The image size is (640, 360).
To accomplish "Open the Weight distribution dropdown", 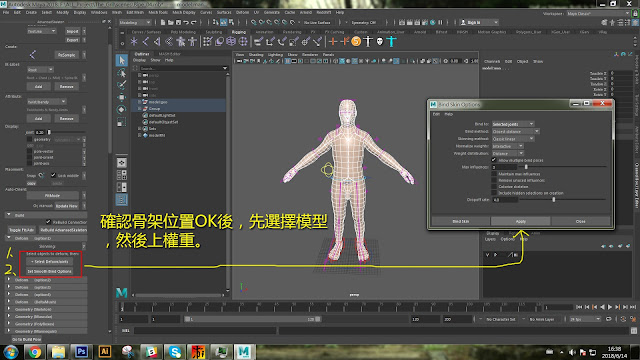I will pyautogui.click(x=507, y=153).
